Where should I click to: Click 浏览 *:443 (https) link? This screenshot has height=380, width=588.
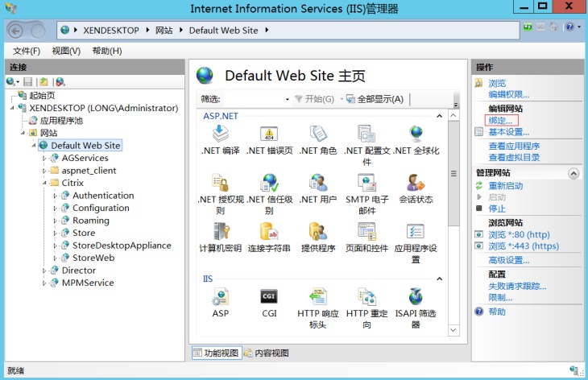point(524,246)
